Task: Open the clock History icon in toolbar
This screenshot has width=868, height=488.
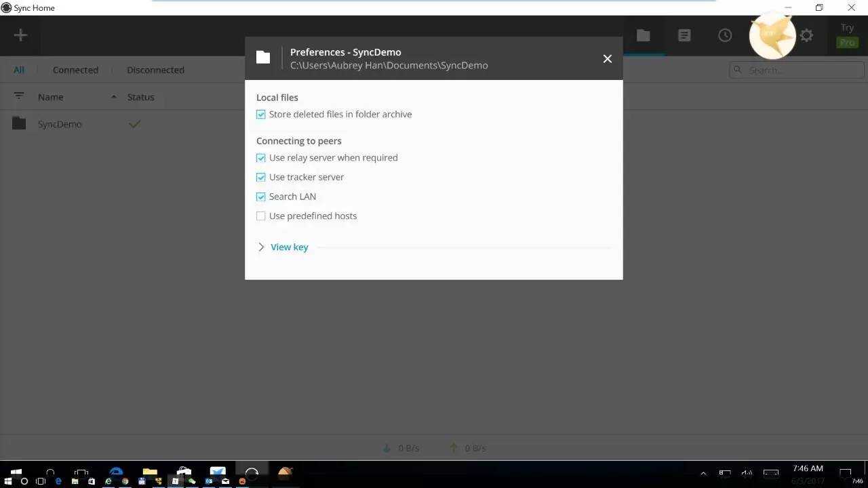Action: pos(725,35)
